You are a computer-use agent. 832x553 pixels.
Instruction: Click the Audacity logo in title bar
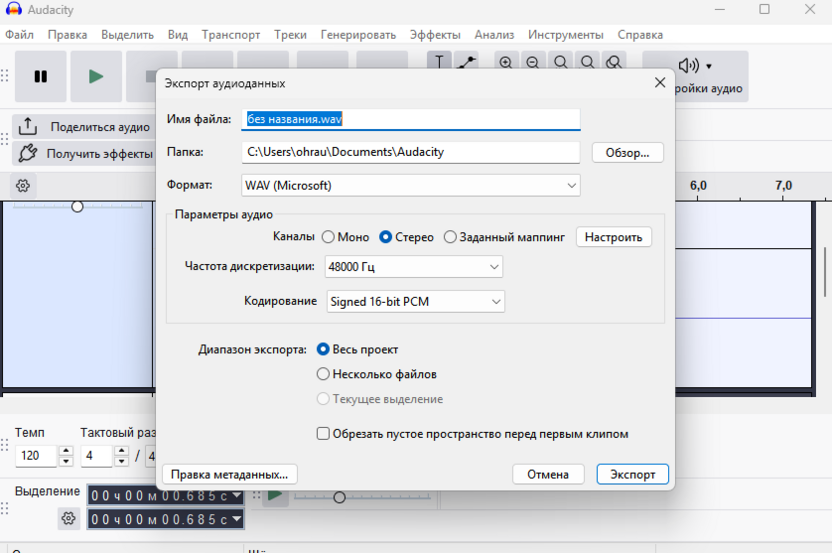tap(13, 9)
